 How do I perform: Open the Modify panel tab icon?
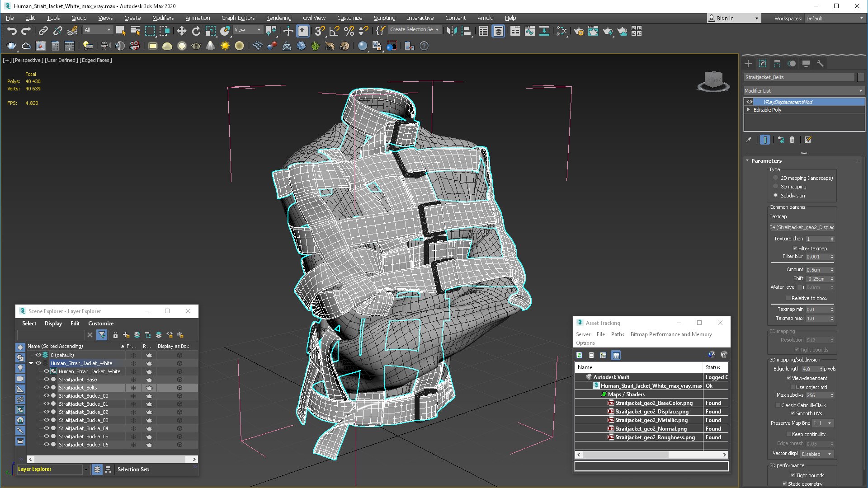tap(763, 64)
